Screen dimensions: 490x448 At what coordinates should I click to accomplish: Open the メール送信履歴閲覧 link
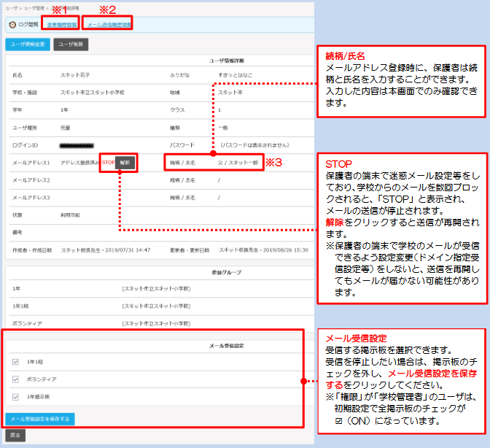click(x=109, y=24)
